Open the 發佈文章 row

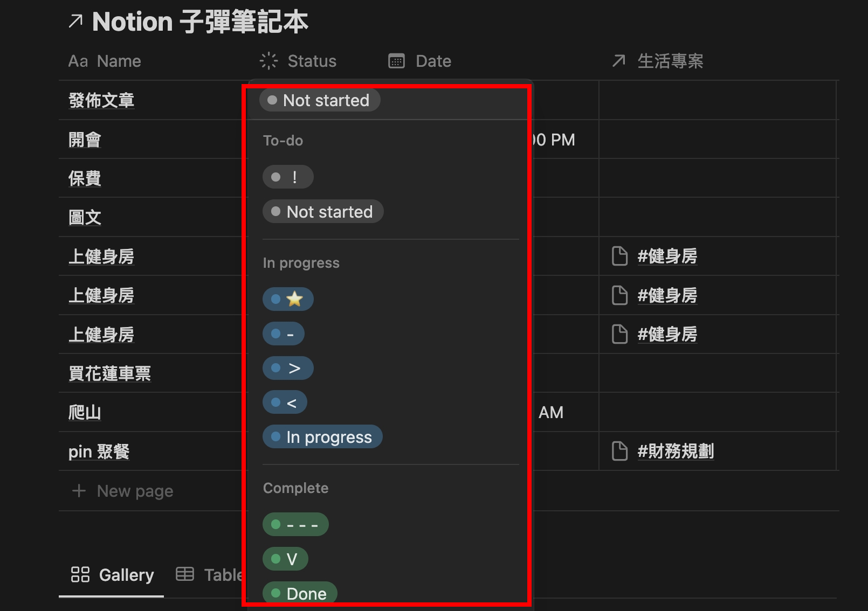point(101,100)
